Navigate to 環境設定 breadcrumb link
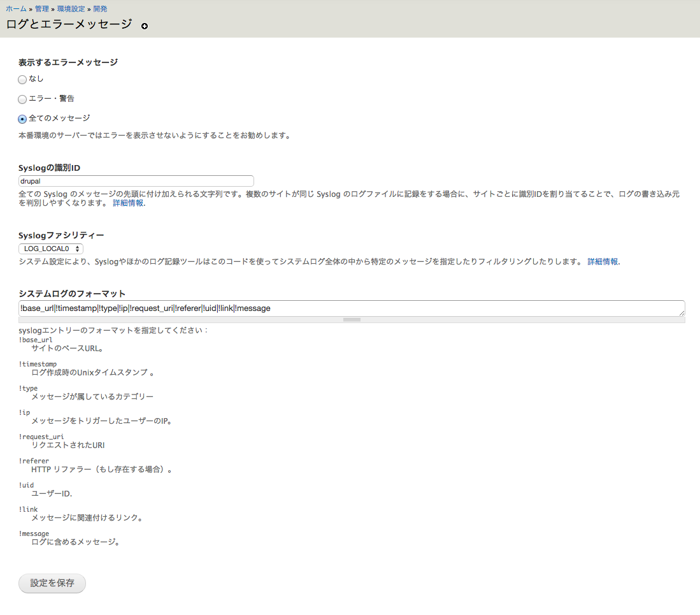The height and width of the screenshot is (615, 700). coord(70,9)
